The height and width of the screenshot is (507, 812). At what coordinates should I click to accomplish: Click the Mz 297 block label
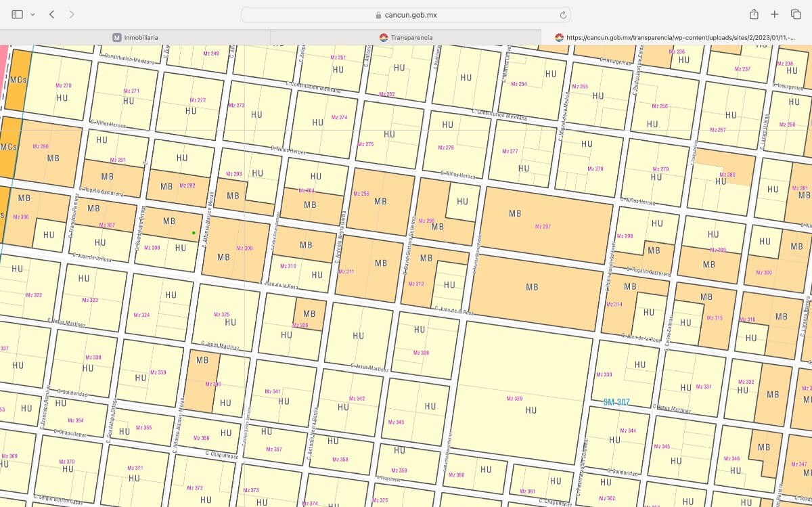543,226
